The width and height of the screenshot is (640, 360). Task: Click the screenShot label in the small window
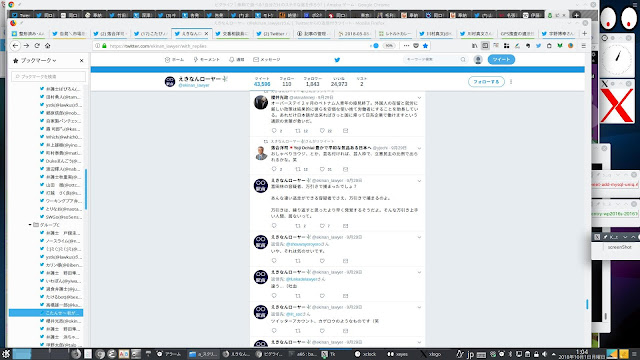tap(619, 247)
